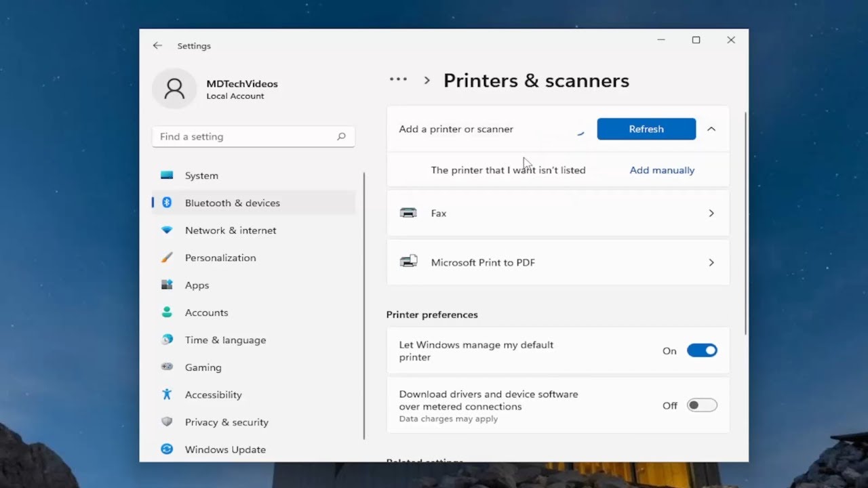The image size is (868, 488).
Task: Open Windows Update page
Action: pos(254,449)
